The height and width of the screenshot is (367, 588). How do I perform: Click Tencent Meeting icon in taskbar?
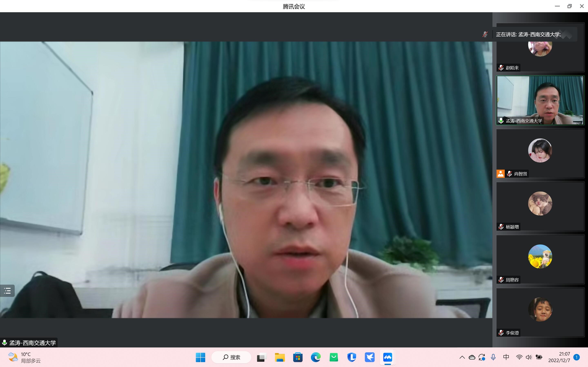click(388, 357)
